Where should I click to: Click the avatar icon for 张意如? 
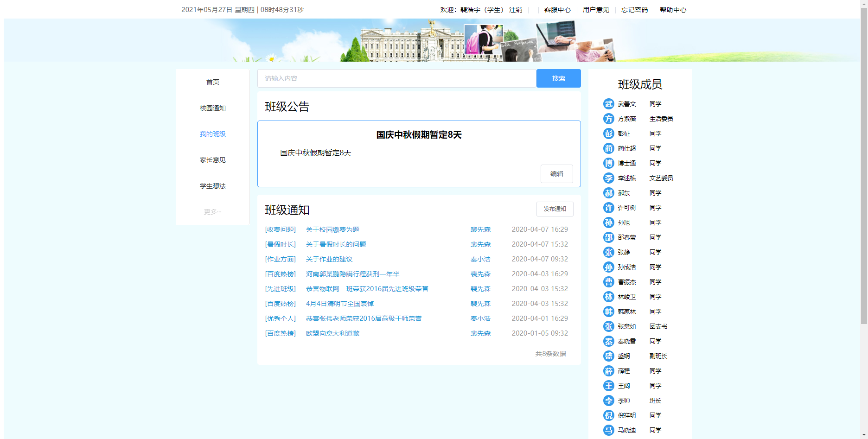point(608,326)
